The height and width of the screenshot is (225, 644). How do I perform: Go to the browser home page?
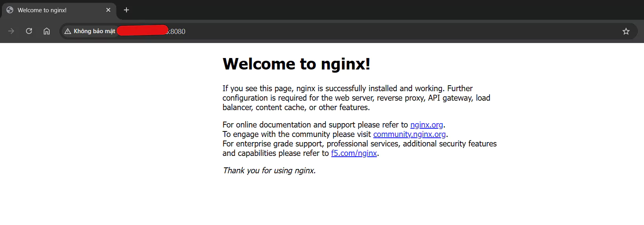(x=46, y=31)
